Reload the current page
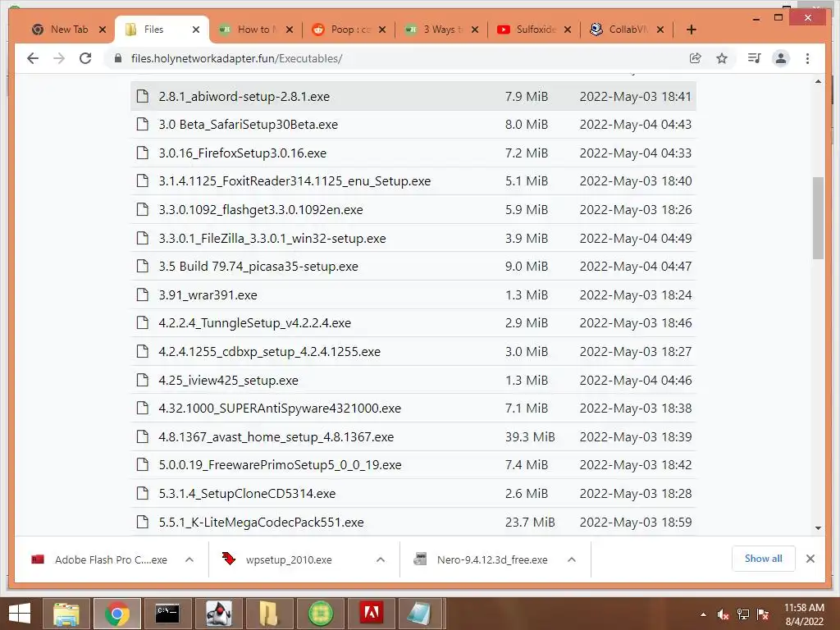Viewport: 840px width, 630px height. [85, 58]
